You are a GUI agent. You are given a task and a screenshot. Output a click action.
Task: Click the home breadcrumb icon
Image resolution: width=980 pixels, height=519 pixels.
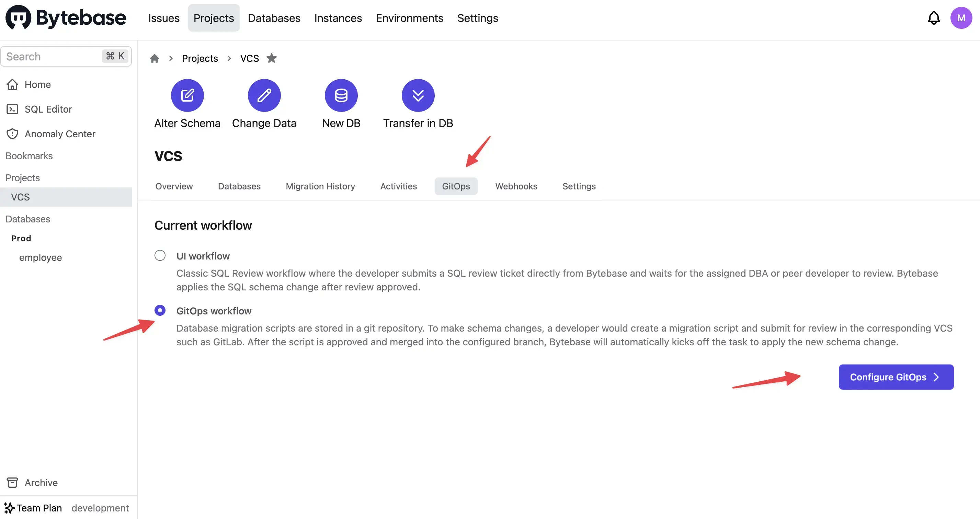point(155,58)
